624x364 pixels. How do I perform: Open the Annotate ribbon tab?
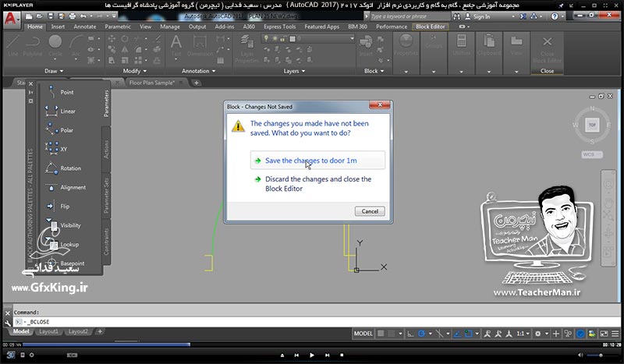85,27
